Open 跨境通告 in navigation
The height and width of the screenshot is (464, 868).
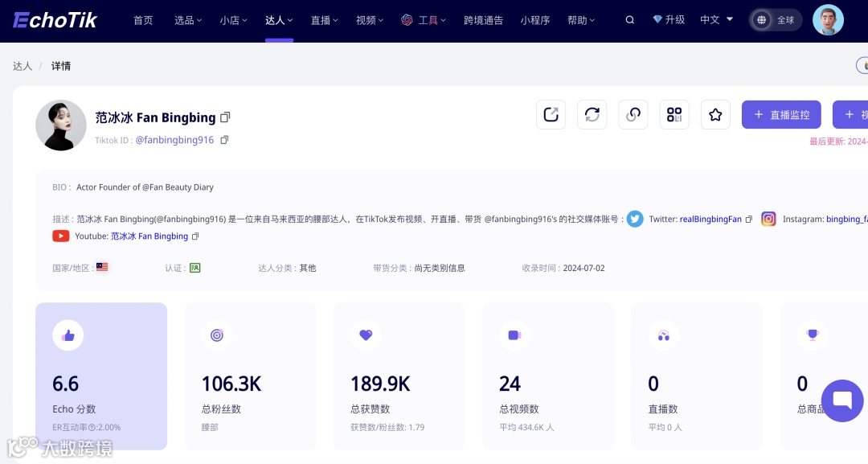[483, 20]
